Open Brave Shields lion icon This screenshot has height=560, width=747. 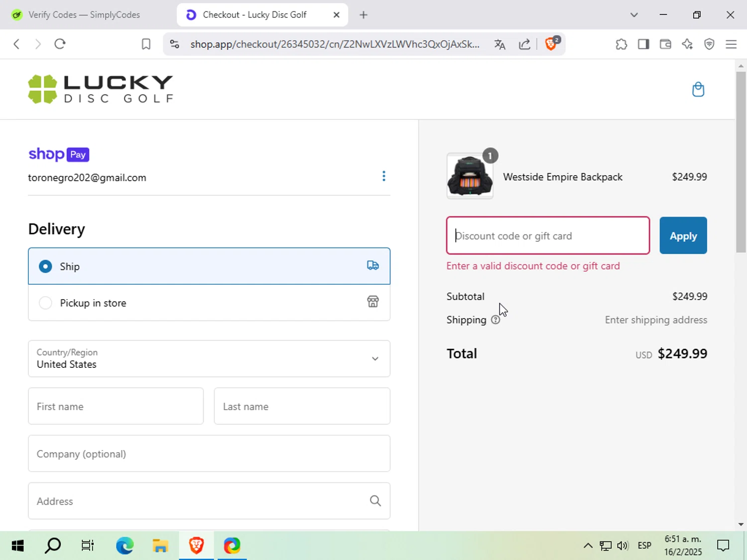552,44
